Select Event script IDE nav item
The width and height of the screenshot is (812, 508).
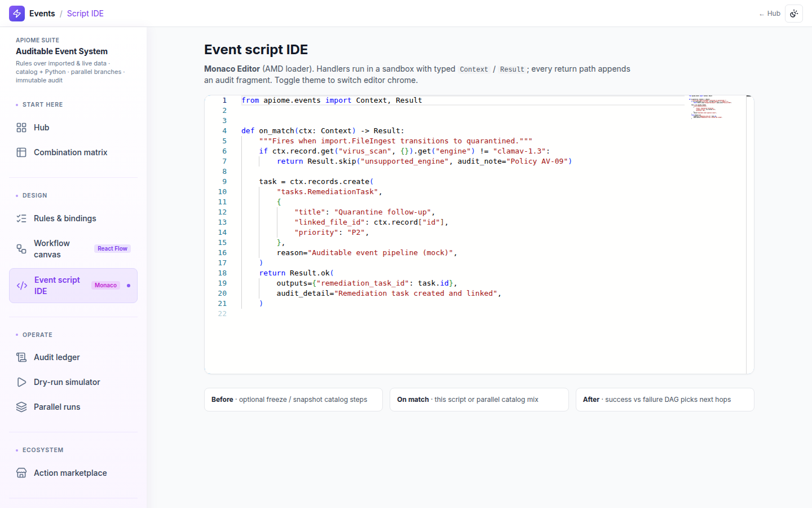(73, 286)
